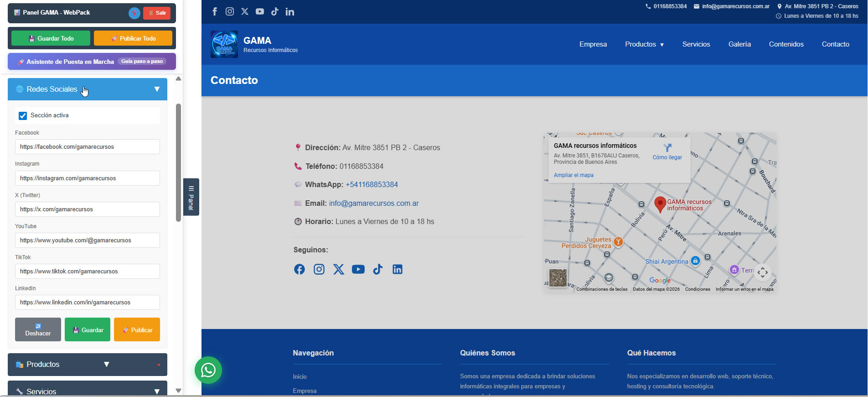Screen dimensions: 868x397
Task: Click the satellite view map thumbnail
Action: (x=558, y=278)
